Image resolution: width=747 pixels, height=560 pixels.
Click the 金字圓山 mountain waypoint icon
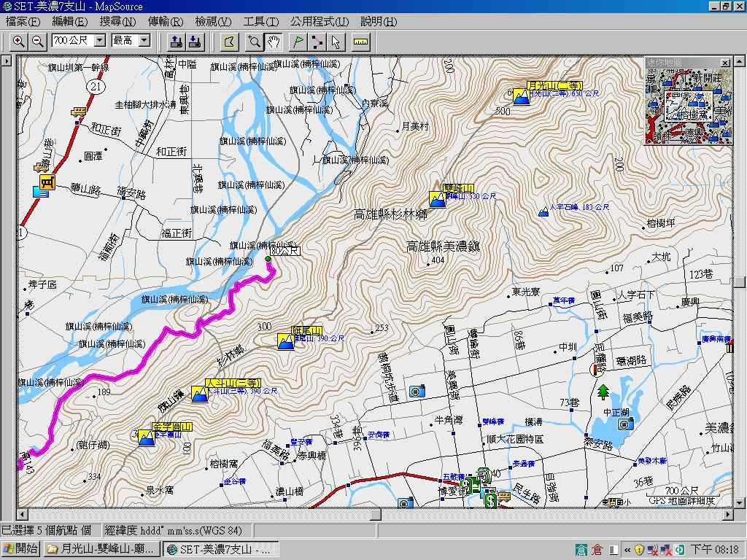[x=146, y=437]
